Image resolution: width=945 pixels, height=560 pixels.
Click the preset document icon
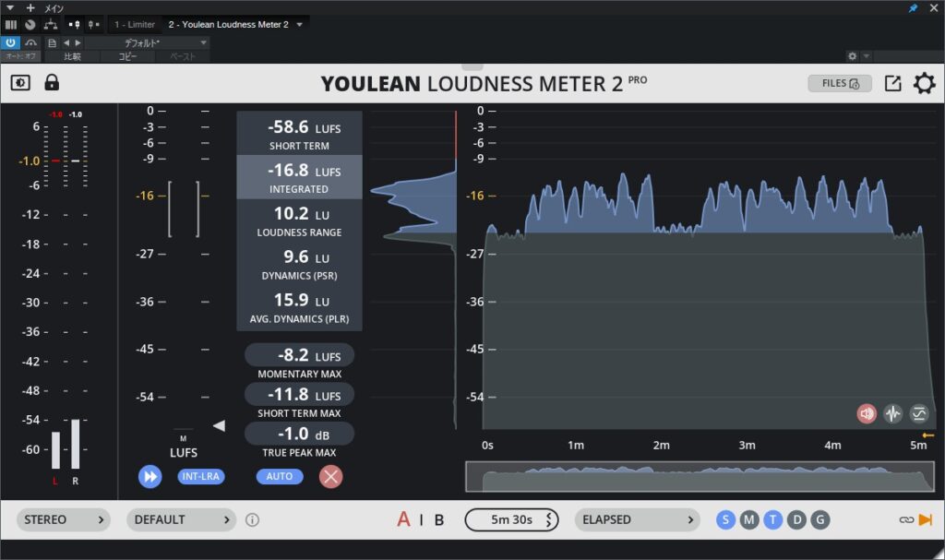click(x=53, y=42)
